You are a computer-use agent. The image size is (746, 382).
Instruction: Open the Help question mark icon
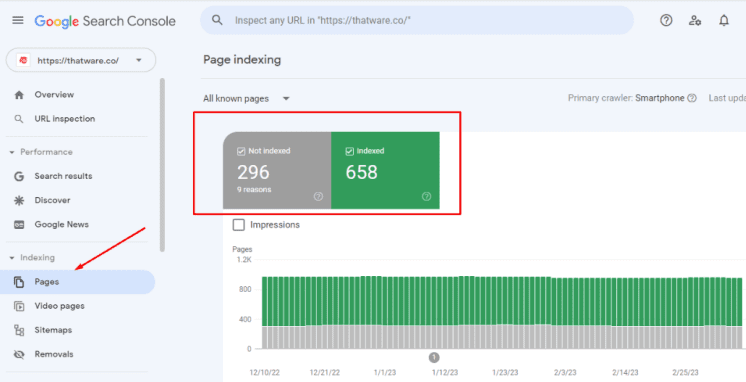pyautogui.click(x=666, y=20)
